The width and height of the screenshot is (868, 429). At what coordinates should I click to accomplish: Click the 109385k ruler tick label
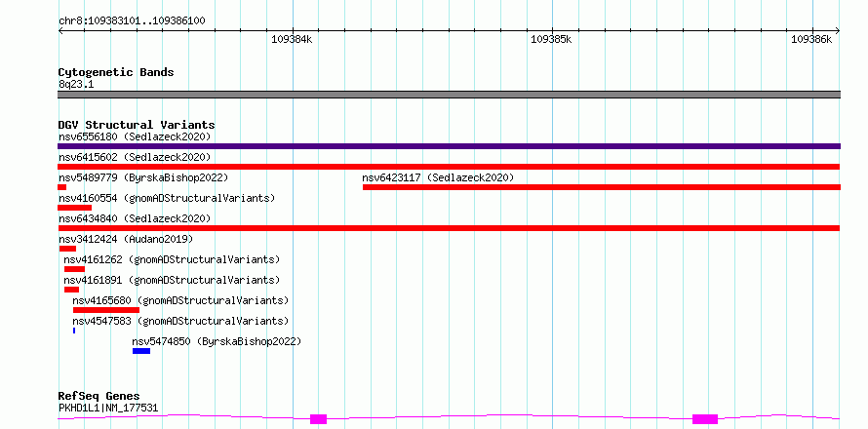(551, 39)
